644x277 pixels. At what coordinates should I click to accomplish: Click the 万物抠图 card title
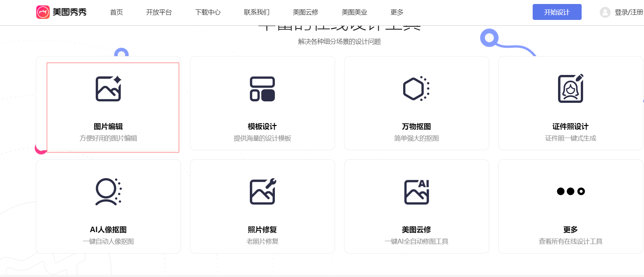pyautogui.click(x=417, y=126)
